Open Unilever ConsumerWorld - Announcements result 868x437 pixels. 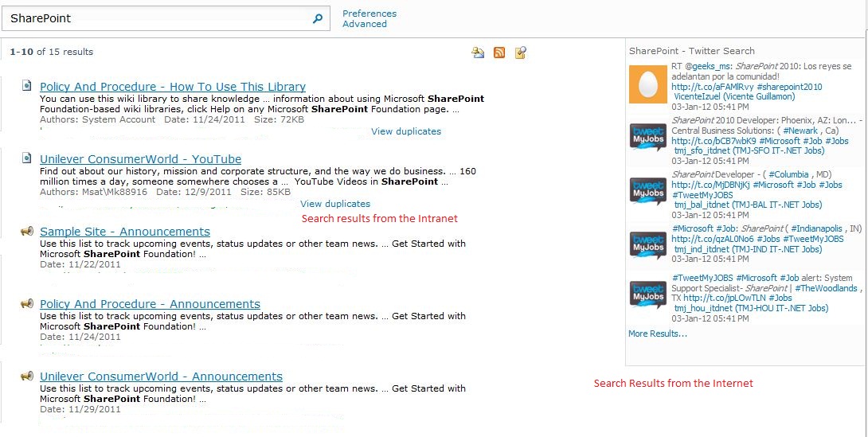tap(161, 377)
